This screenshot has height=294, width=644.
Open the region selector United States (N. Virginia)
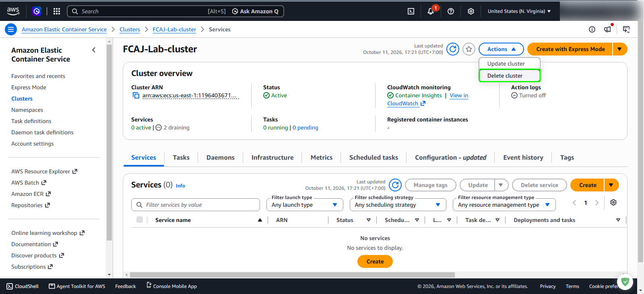coord(519,11)
